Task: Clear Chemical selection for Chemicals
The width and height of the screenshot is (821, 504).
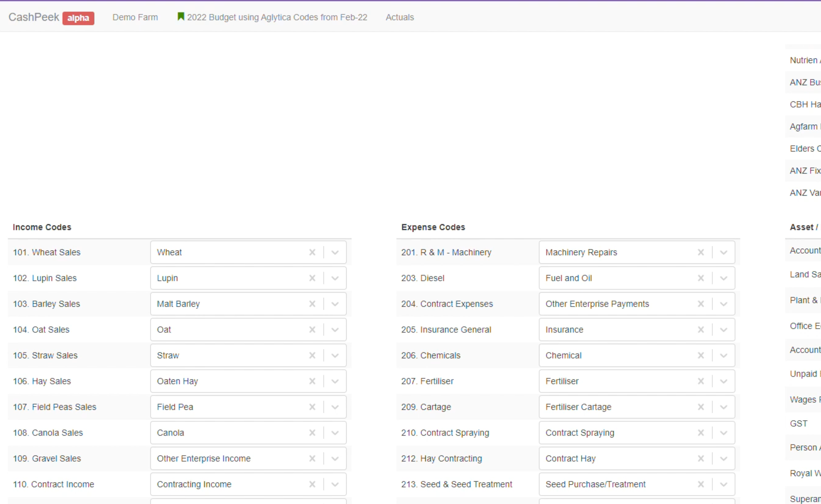Action: click(x=701, y=355)
